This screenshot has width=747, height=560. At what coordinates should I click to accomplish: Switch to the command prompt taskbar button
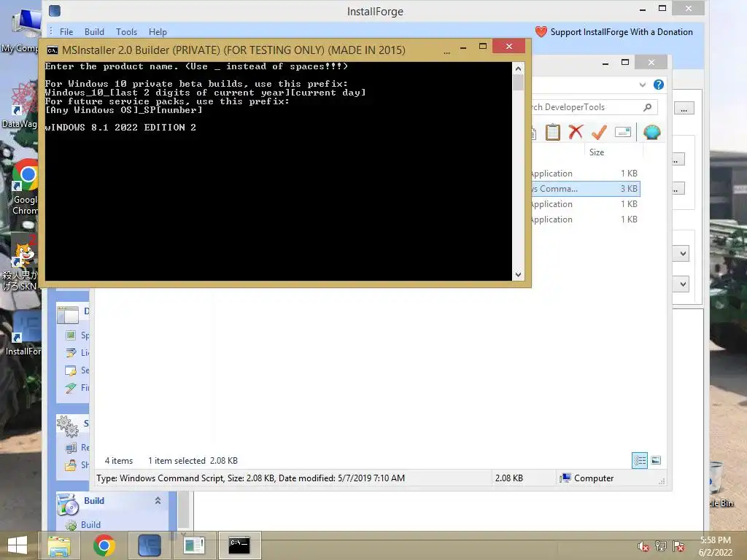(x=239, y=545)
